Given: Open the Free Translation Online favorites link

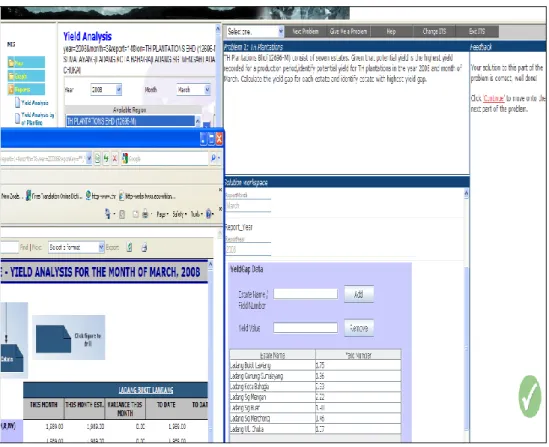Looking at the screenshot, I should [54, 196].
